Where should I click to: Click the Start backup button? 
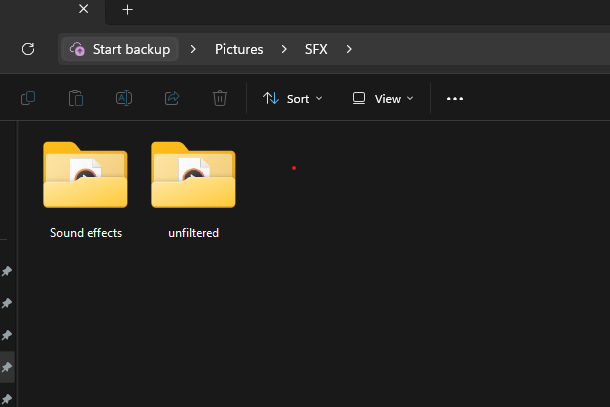[x=120, y=49]
